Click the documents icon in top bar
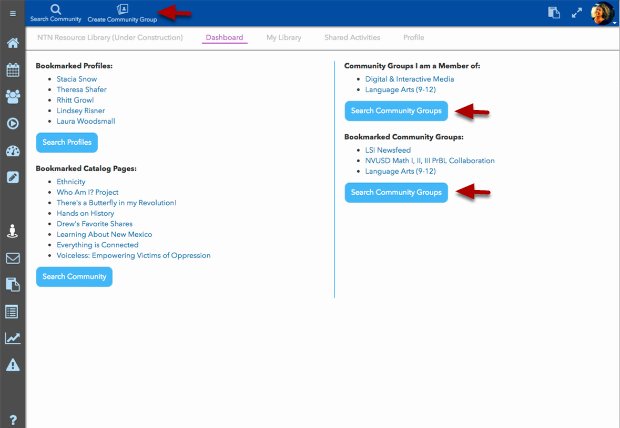The image size is (620, 428). tap(554, 13)
